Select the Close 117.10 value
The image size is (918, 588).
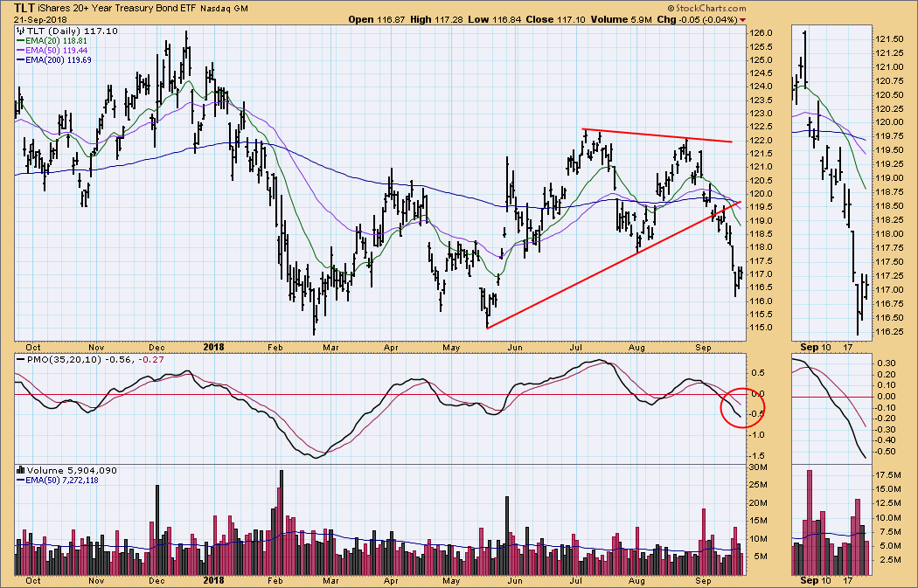tap(555, 19)
